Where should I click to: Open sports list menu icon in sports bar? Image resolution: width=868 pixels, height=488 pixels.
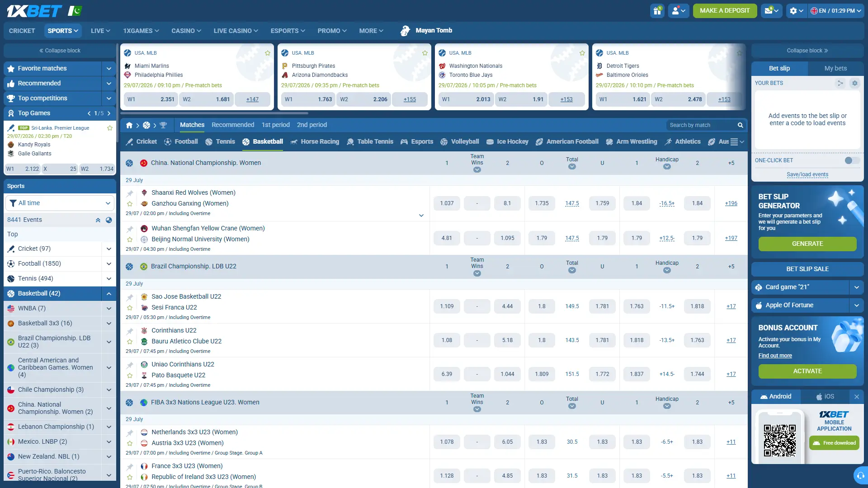(737, 142)
